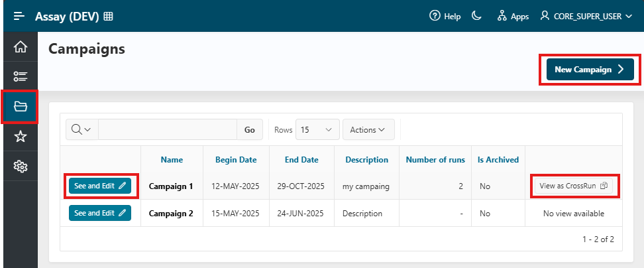Screen dimensions: 644x268
Task: Select the Campaign 2 name cell
Action: pos(171,214)
